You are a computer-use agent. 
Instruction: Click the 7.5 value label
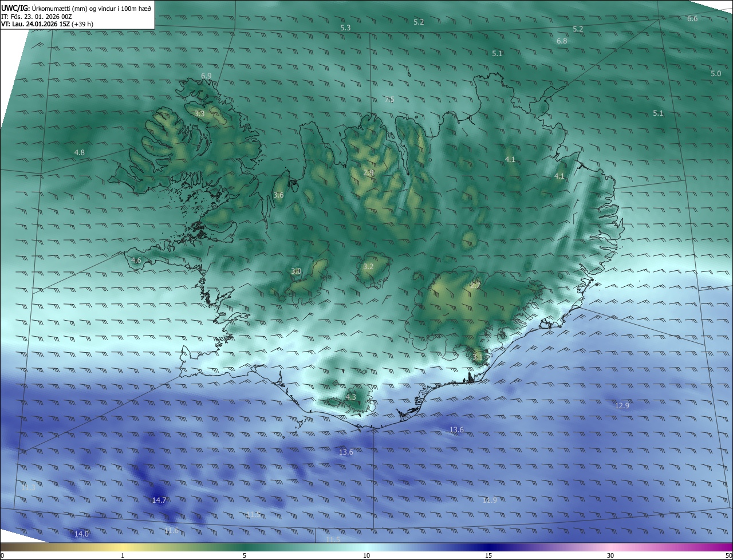389,100
